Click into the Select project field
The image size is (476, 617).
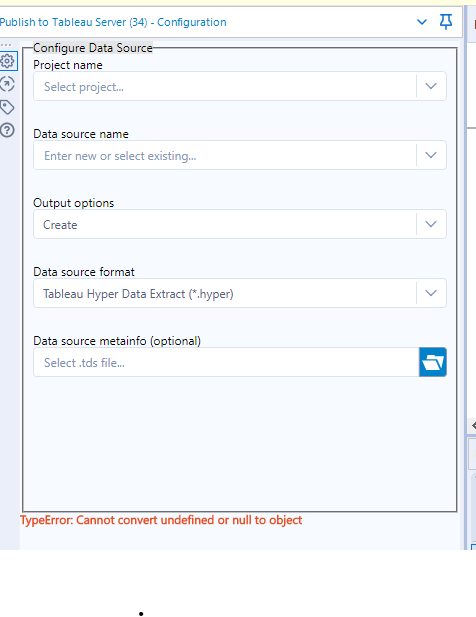(x=225, y=86)
